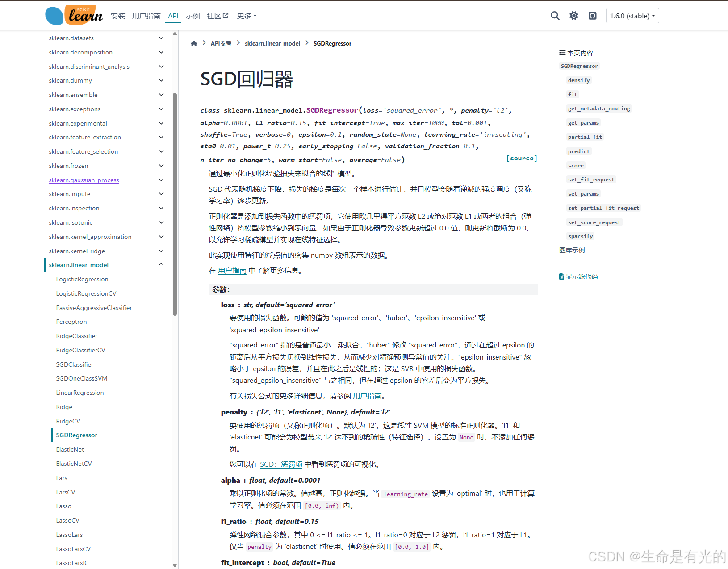Viewport: 728px width, 569px height.
Task: Open Ridge in sidebar
Action: [64, 407]
